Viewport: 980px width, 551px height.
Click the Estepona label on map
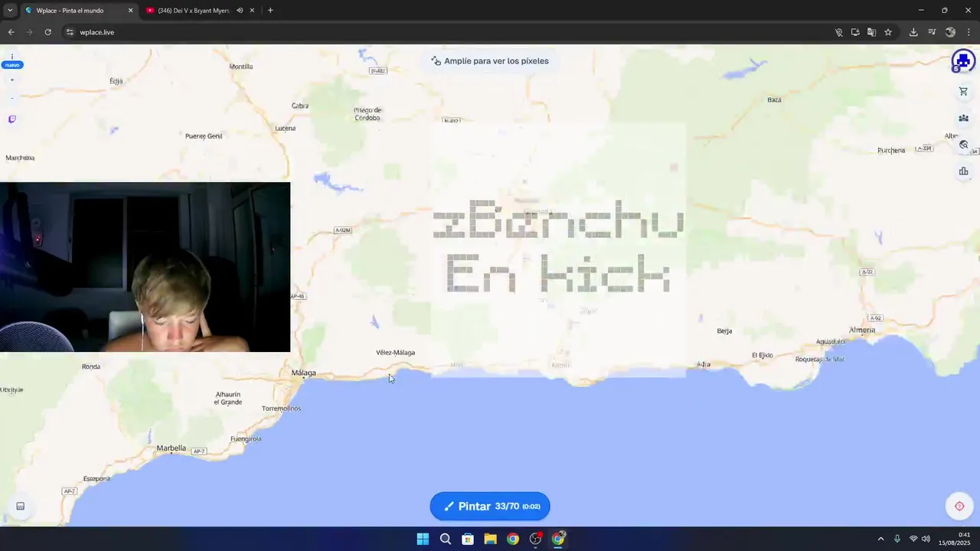96,479
